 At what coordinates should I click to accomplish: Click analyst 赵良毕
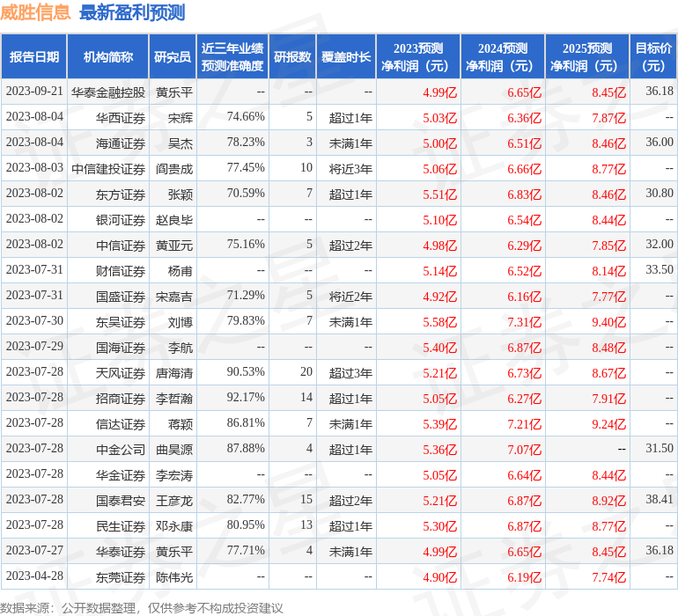(x=174, y=220)
